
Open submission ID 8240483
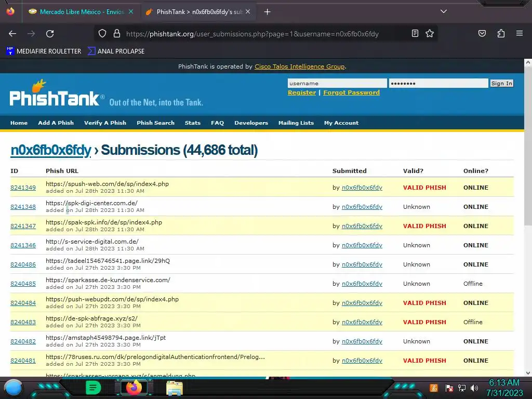coord(23,322)
